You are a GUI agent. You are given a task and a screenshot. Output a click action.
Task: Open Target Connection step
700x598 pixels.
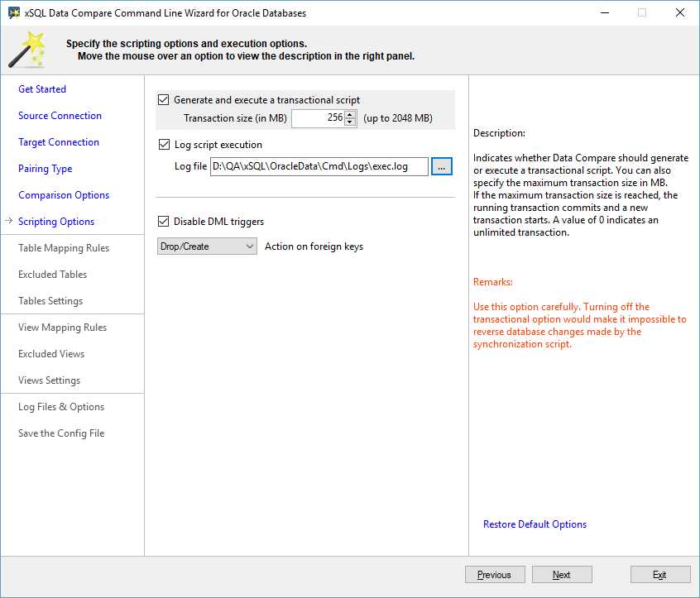[x=59, y=142]
